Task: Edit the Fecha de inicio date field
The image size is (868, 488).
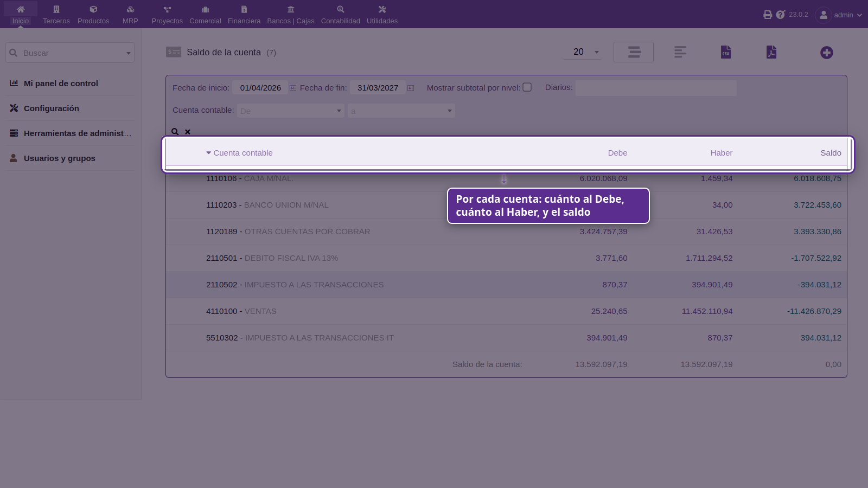Action: [x=260, y=88]
